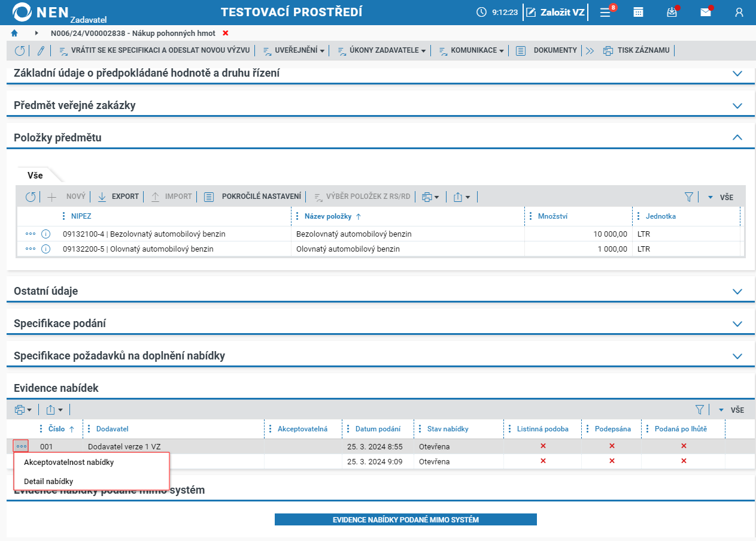This screenshot has height=541, width=756.
Task: Select the Dodavatel verze 1 VZ row
Action: click(381, 446)
